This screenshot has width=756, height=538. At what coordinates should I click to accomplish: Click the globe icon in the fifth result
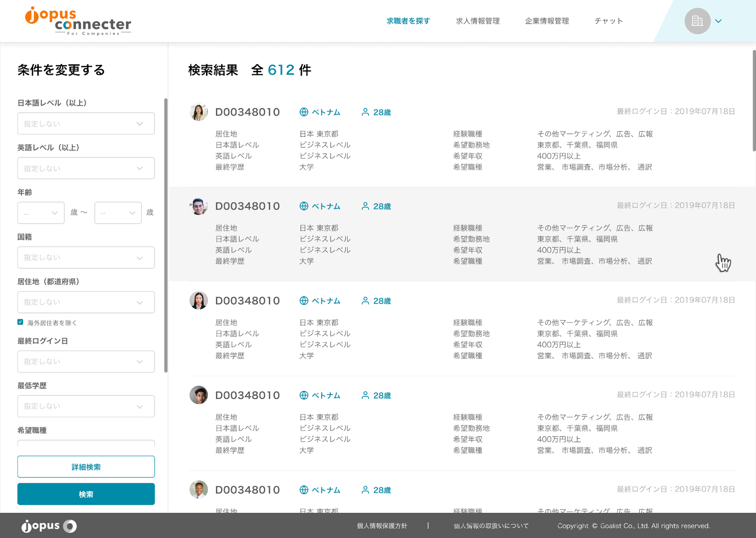(x=304, y=490)
